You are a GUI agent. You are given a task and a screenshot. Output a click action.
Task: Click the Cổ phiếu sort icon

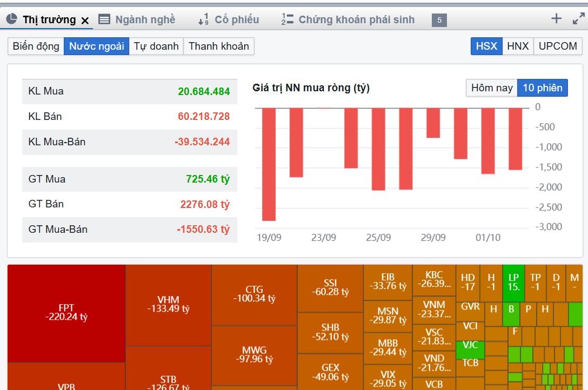203,19
